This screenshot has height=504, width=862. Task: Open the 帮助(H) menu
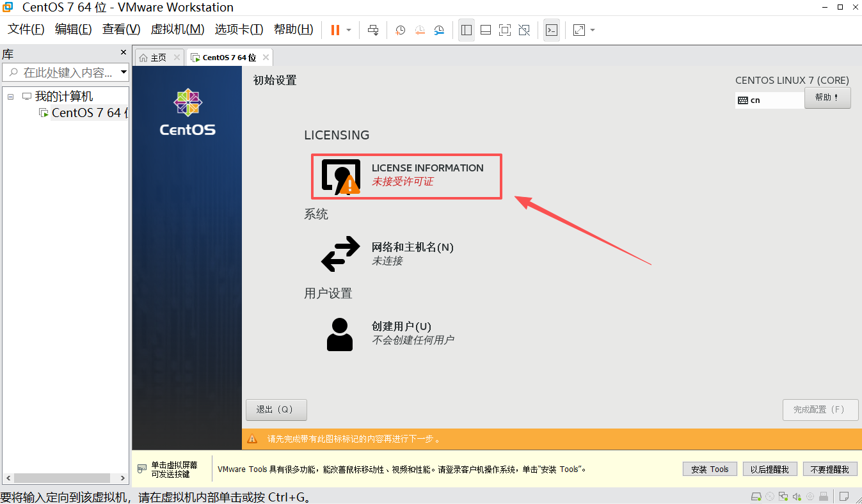click(294, 29)
